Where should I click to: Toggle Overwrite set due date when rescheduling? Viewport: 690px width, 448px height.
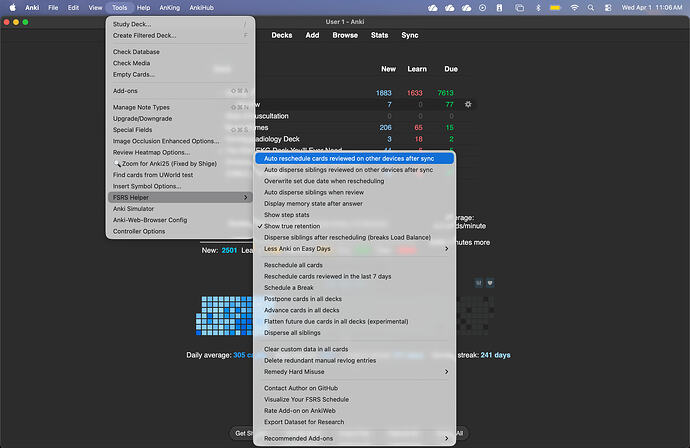click(x=355, y=181)
